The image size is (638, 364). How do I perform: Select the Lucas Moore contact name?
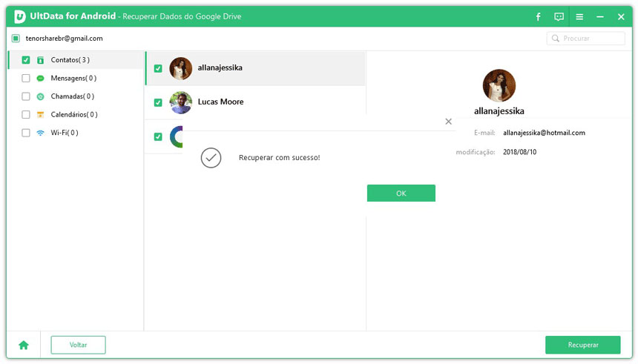click(x=220, y=102)
